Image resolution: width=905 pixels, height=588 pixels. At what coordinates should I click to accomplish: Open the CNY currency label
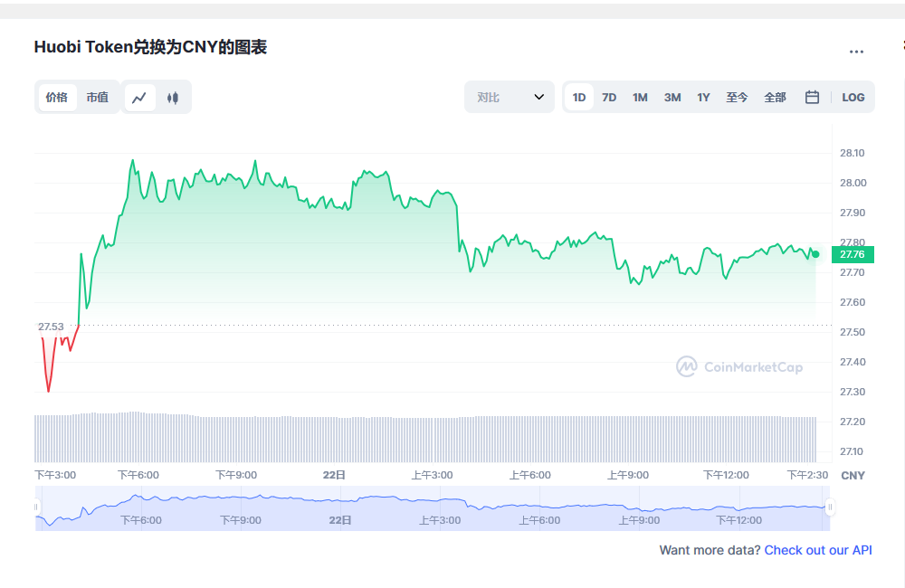click(852, 475)
